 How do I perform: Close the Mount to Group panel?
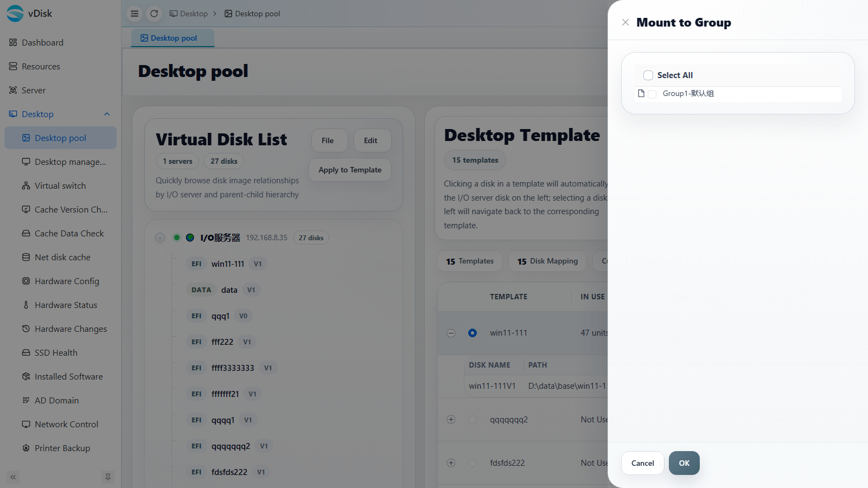click(x=626, y=22)
